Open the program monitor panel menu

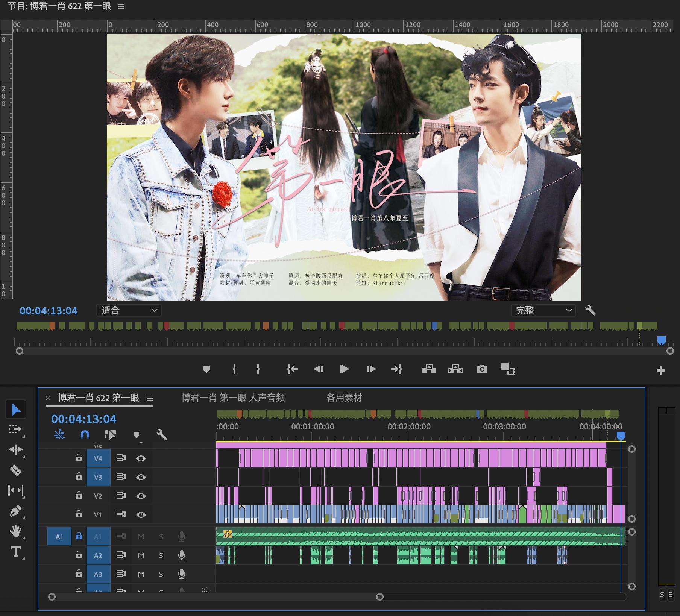click(121, 6)
